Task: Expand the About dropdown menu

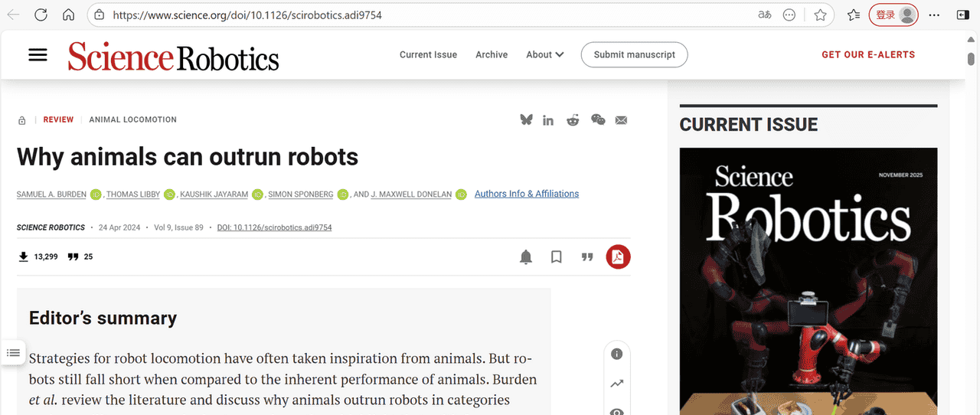Action: click(x=544, y=54)
